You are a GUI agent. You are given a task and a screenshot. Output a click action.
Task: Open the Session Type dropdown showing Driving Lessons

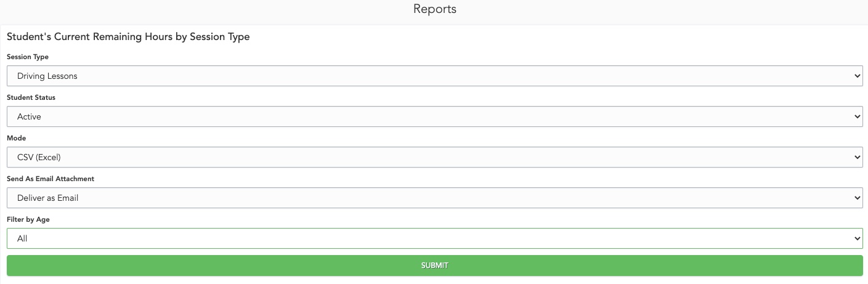pos(434,76)
